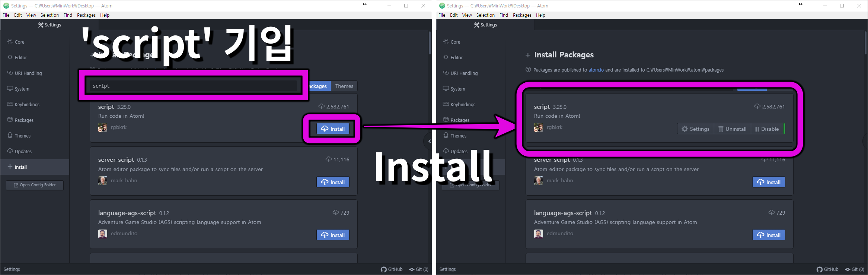Open Packages menu in left Atom window
This screenshot has width=868, height=275.
coord(86,15)
